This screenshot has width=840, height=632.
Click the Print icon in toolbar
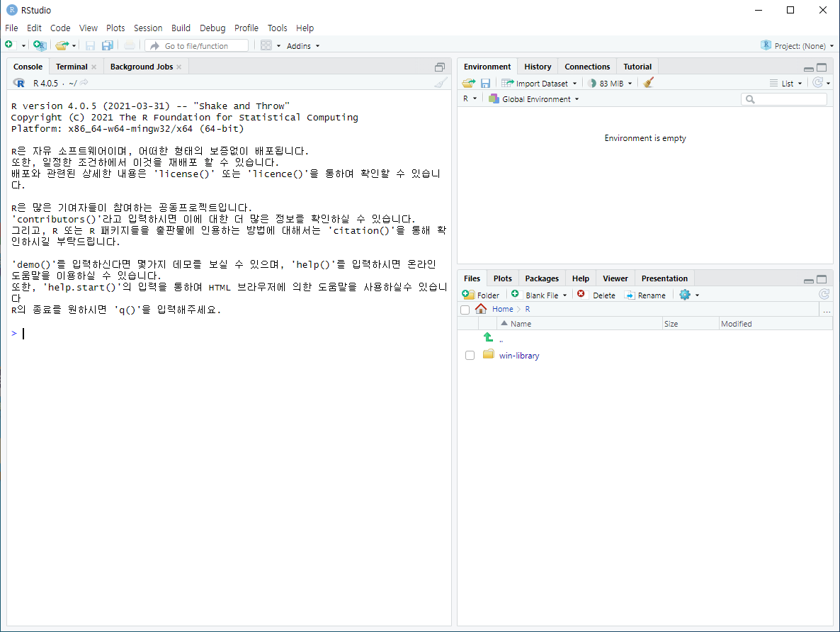coord(130,45)
